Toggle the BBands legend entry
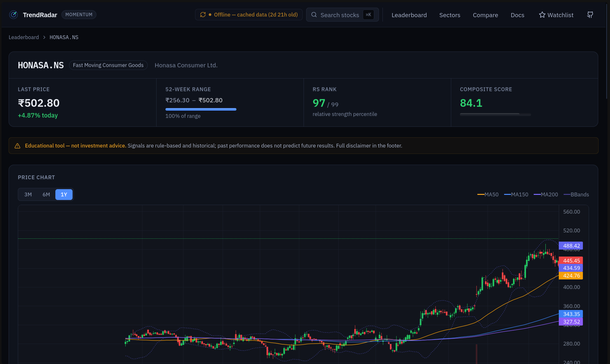 [576, 195]
